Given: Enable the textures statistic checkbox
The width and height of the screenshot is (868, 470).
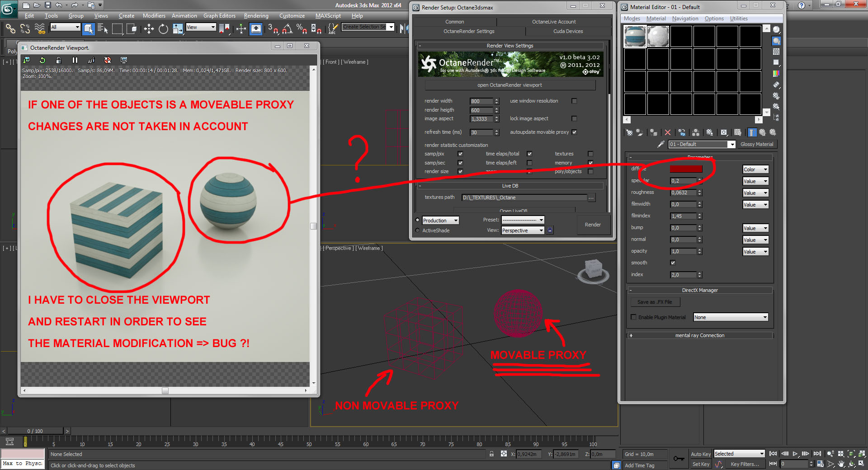Looking at the screenshot, I should point(590,154).
